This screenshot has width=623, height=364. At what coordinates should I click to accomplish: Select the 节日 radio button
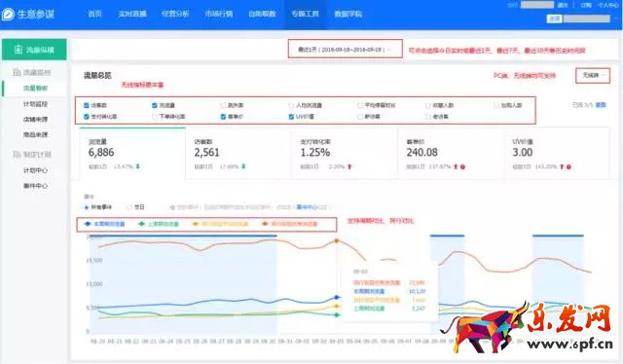129,207
